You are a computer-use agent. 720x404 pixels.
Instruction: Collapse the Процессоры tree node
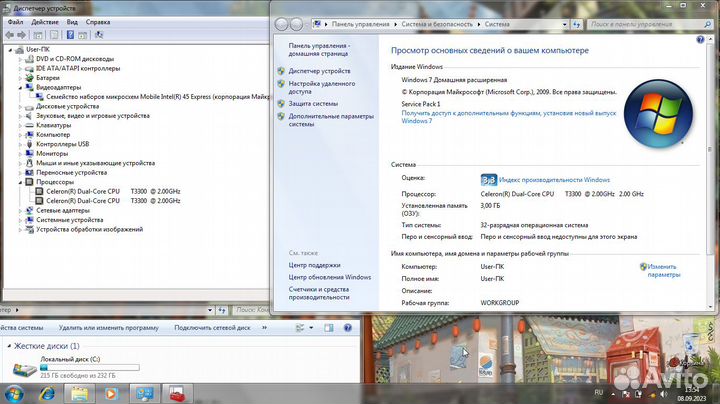tap(20, 182)
